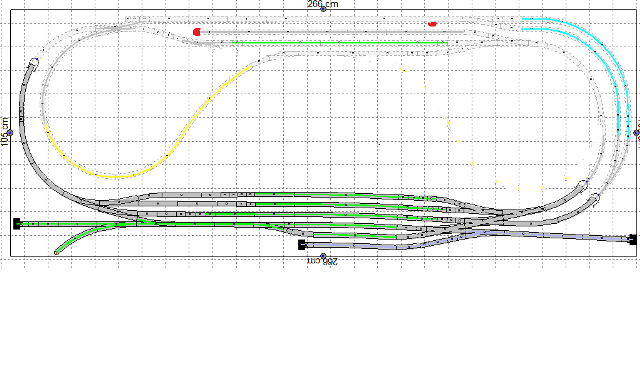Click the top 266 cm dimension label
The image size is (640, 391).
pyautogui.click(x=322, y=4)
